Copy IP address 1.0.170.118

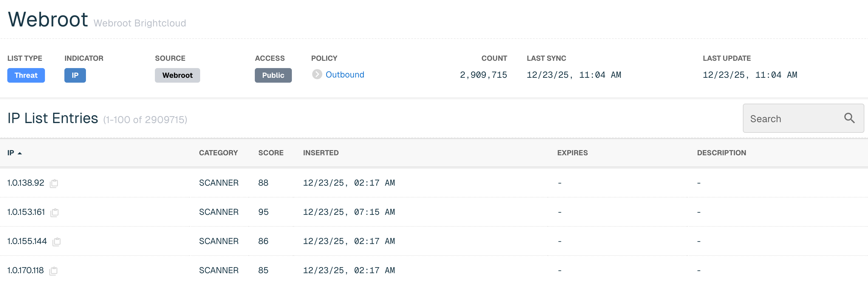point(53,271)
